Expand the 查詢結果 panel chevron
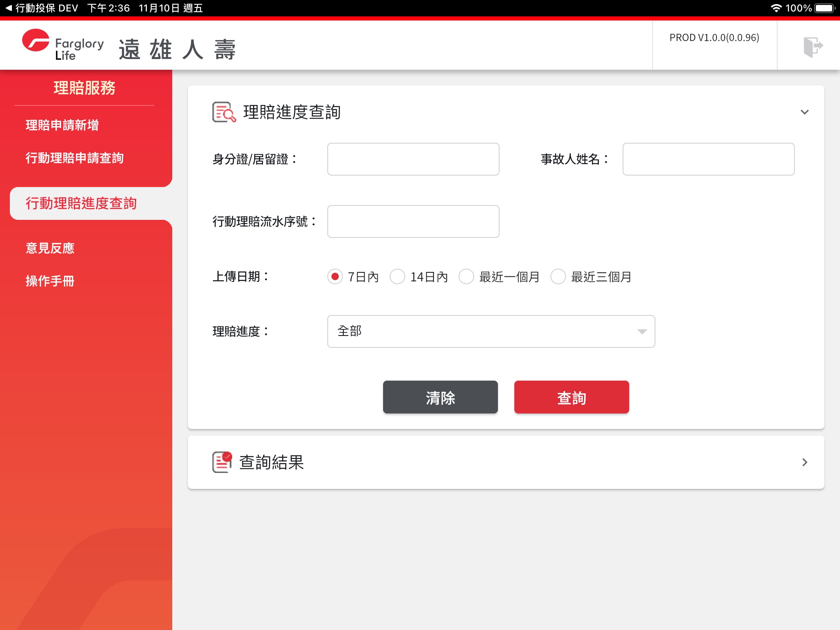The height and width of the screenshot is (630, 840). point(805,462)
